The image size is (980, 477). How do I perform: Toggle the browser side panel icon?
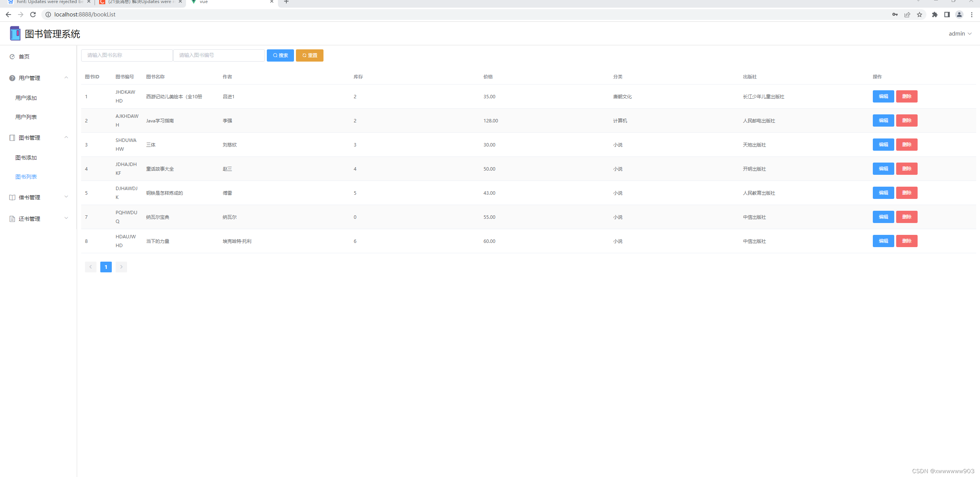click(x=947, y=15)
